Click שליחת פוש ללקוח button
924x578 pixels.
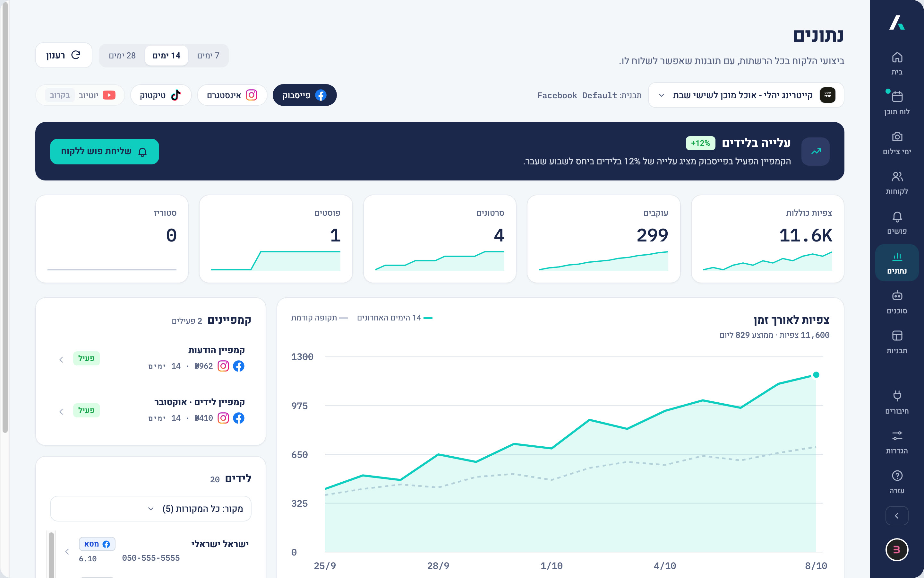click(104, 151)
